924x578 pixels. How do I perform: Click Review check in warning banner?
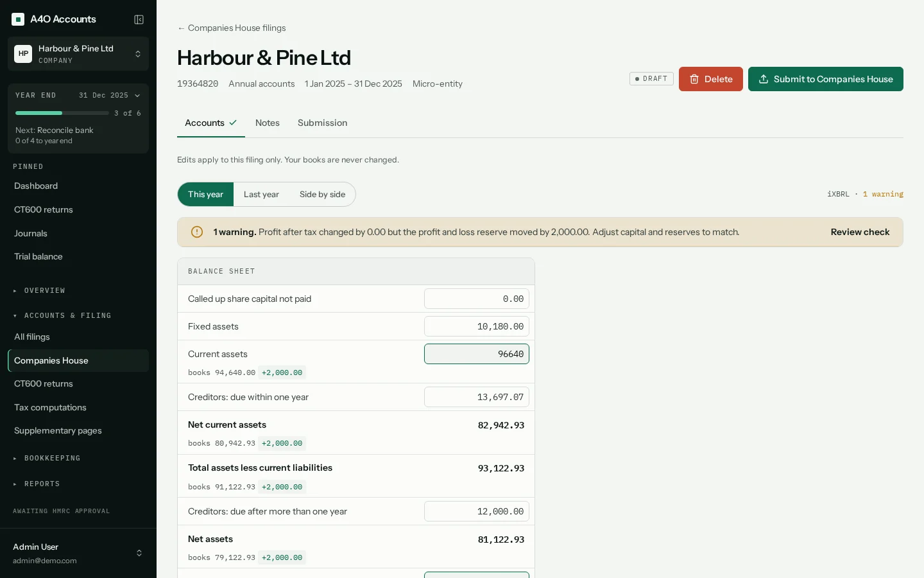(860, 232)
